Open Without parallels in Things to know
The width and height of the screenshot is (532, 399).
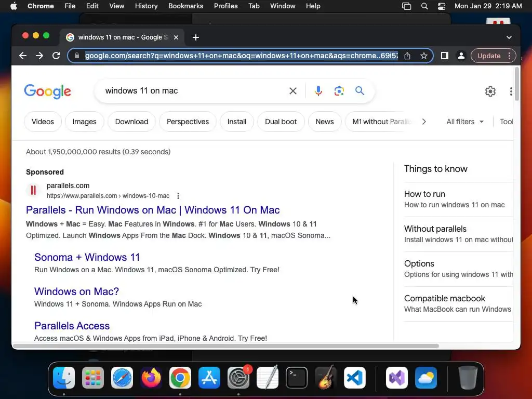458,234
